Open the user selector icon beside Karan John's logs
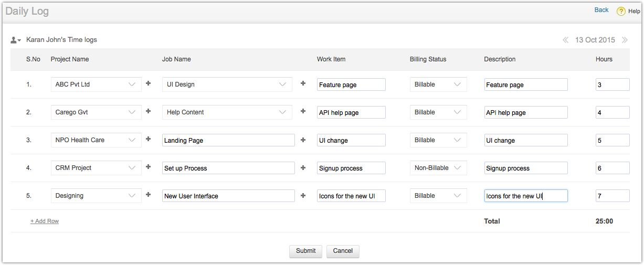The width and height of the screenshot is (644, 265). coord(16,40)
